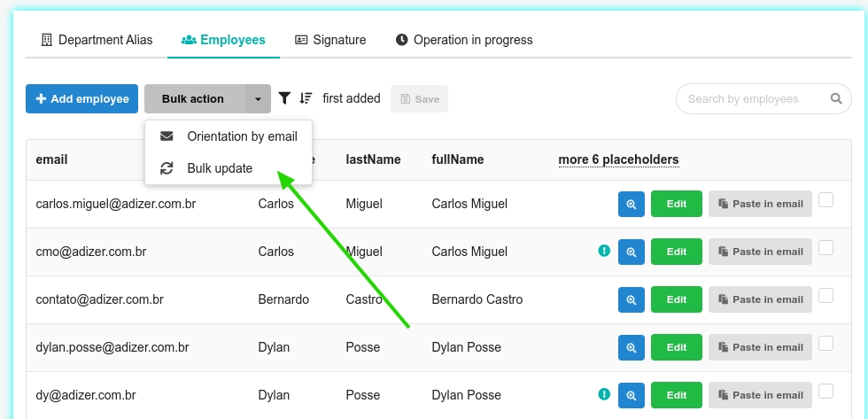
Task: Click the filter funnel icon
Action: point(284,98)
